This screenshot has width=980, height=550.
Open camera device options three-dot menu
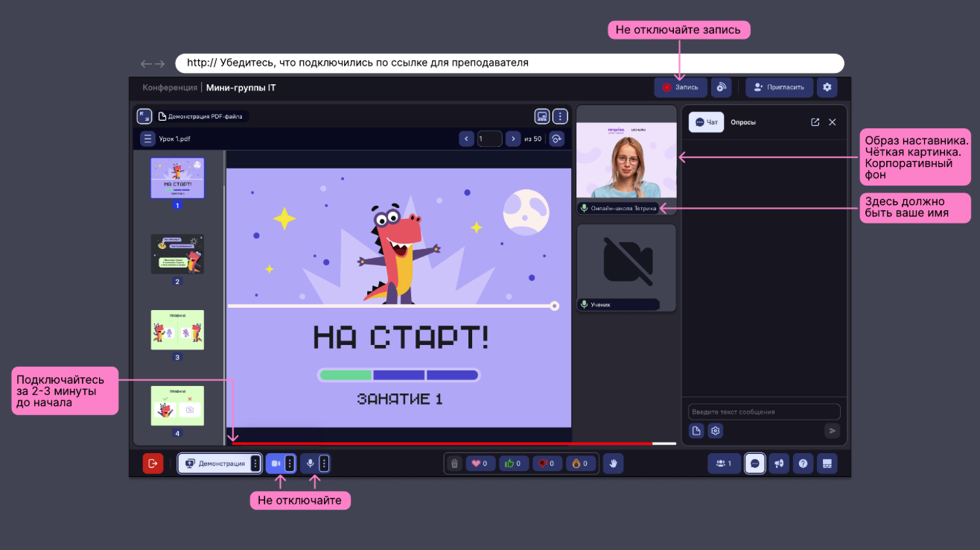(x=290, y=464)
